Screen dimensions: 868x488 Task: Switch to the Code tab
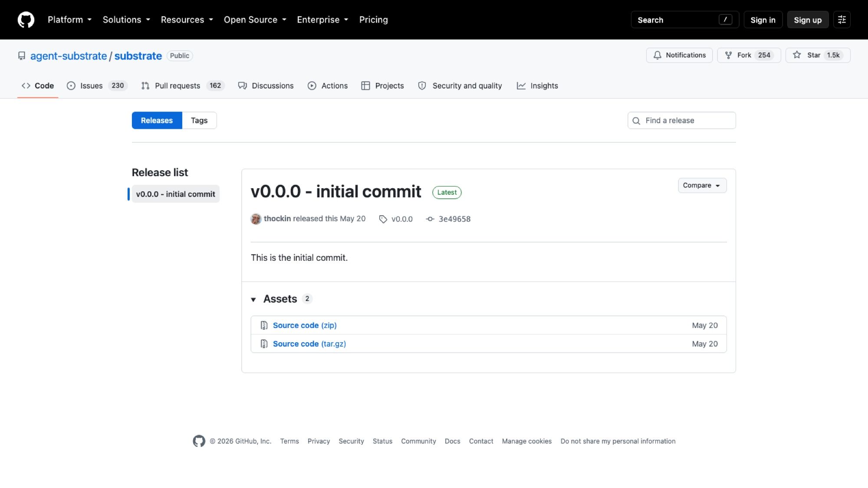[x=38, y=85]
